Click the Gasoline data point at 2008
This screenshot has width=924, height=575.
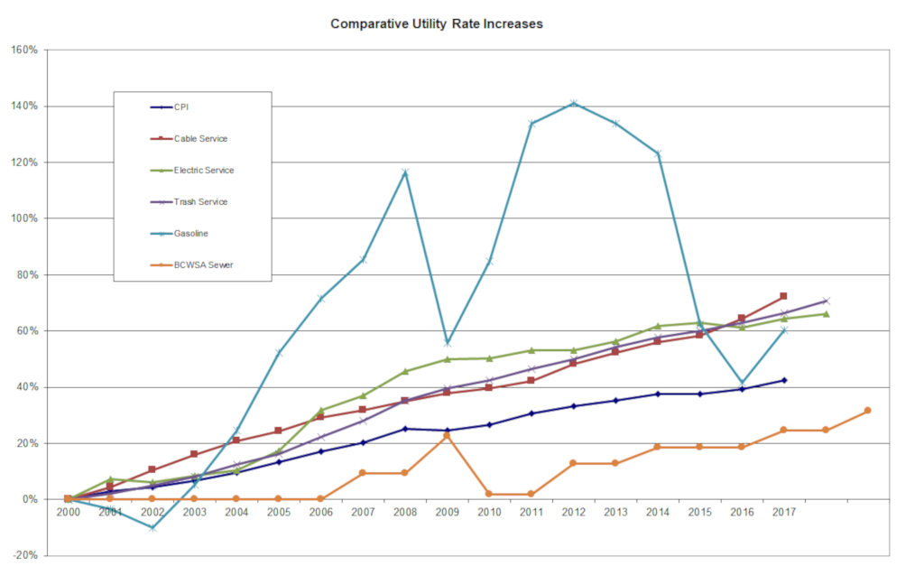[405, 172]
